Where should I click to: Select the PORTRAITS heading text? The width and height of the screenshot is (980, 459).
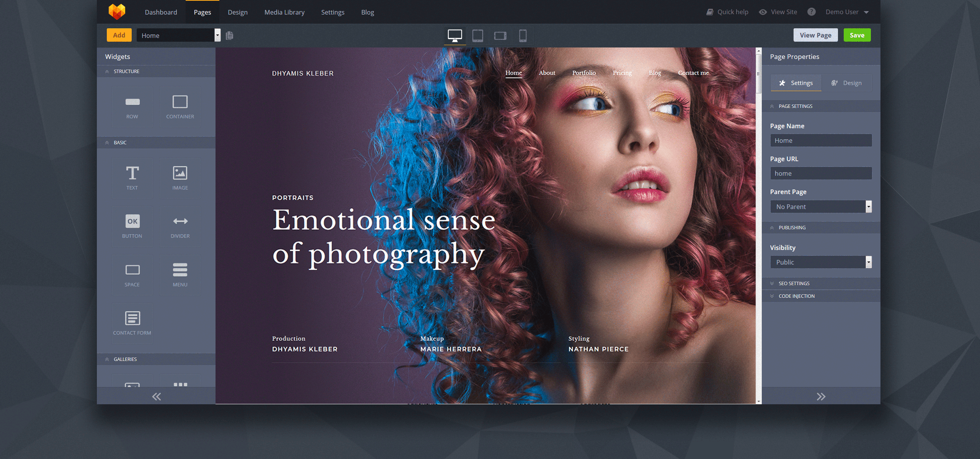[292, 198]
